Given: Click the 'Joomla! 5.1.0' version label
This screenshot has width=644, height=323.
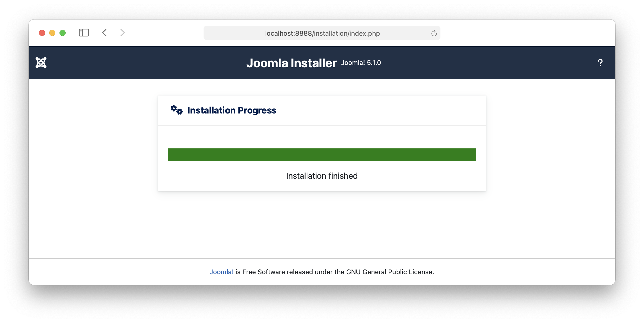Looking at the screenshot, I should click(361, 63).
